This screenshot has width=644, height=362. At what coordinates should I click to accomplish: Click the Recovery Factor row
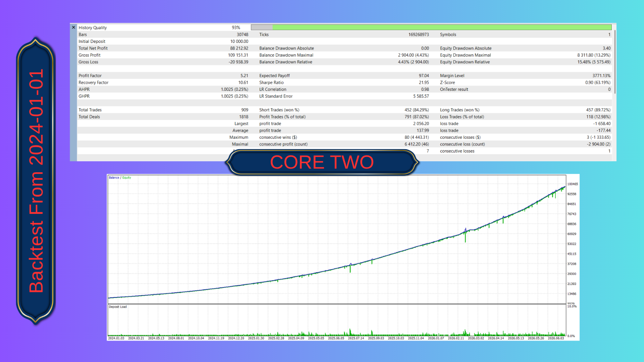pyautogui.click(x=163, y=82)
